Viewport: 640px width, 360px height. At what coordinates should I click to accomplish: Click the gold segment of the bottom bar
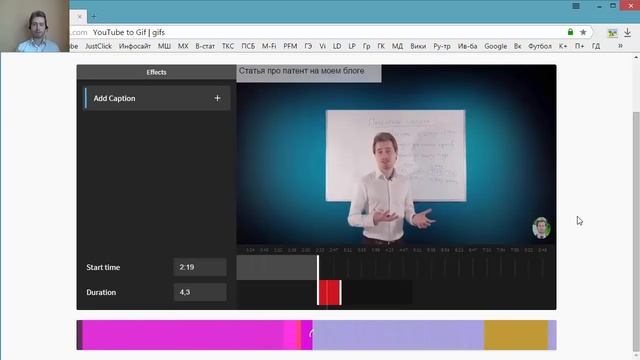pos(516,335)
